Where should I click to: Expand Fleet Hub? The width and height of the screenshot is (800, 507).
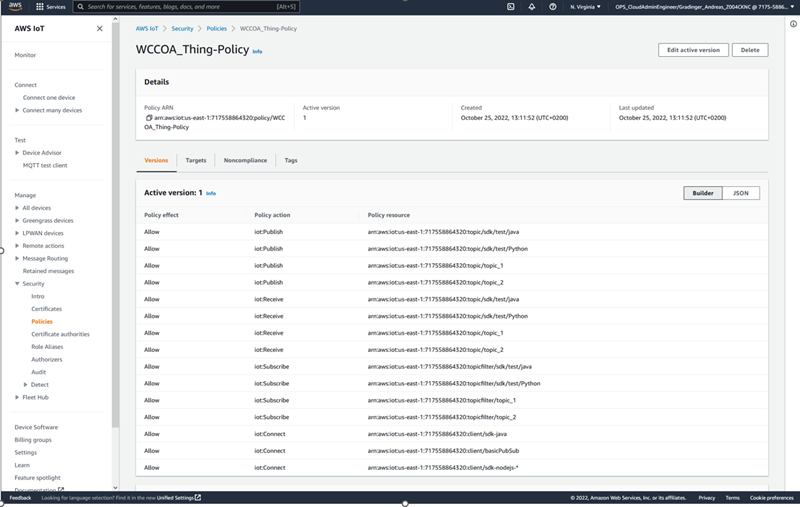click(17, 397)
